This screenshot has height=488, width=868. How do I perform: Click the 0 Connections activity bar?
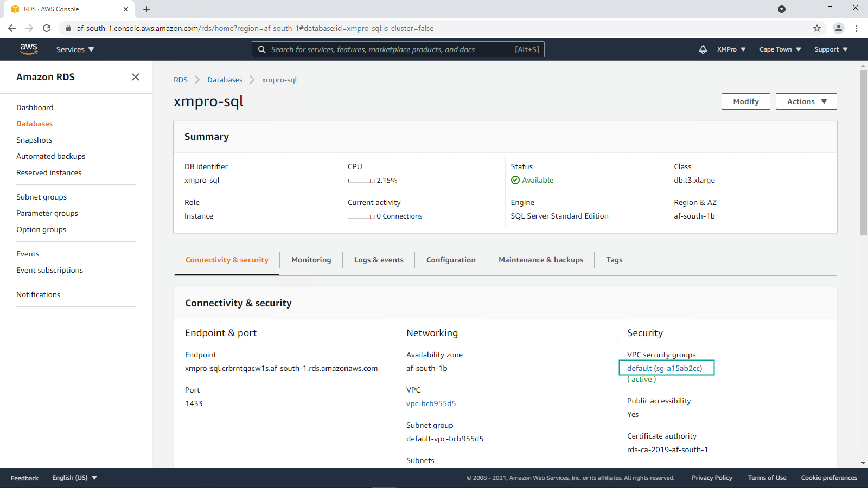pos(361,216)
